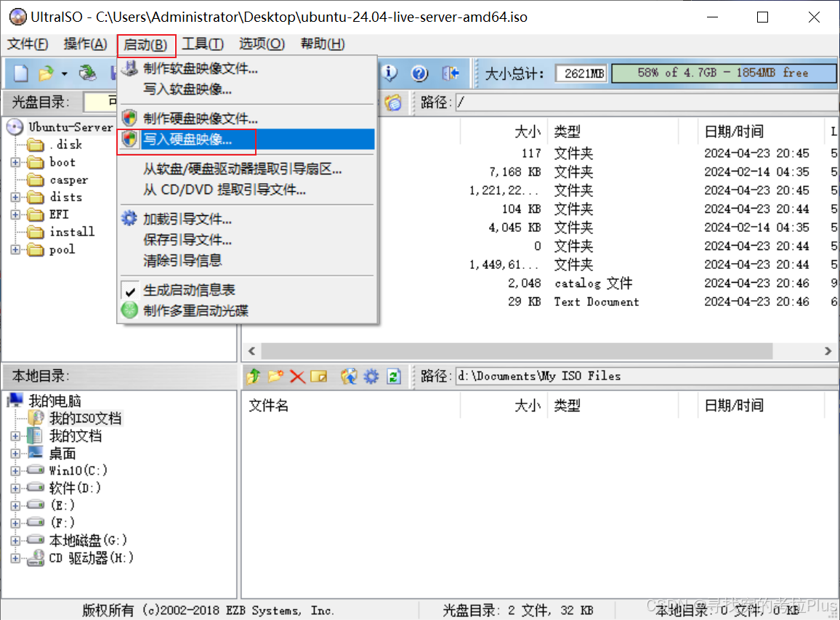
Task: Expand the (E:) drive node
Action: (x=15, y=506)
